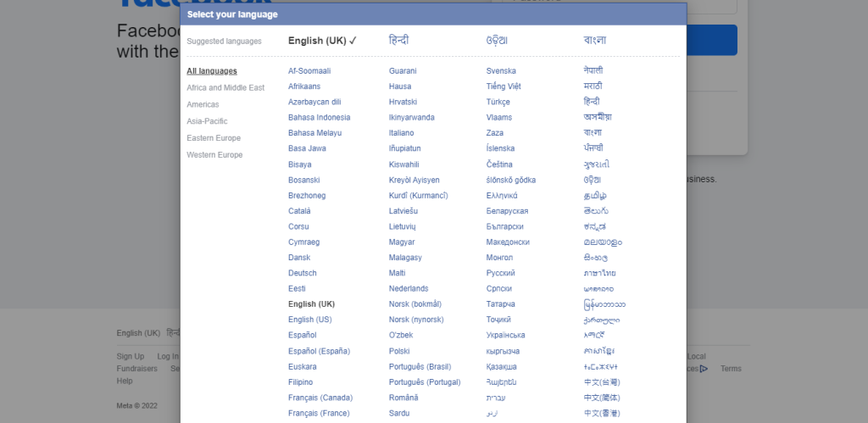
Task: Pick Euskara language
Action: (303, 366)
